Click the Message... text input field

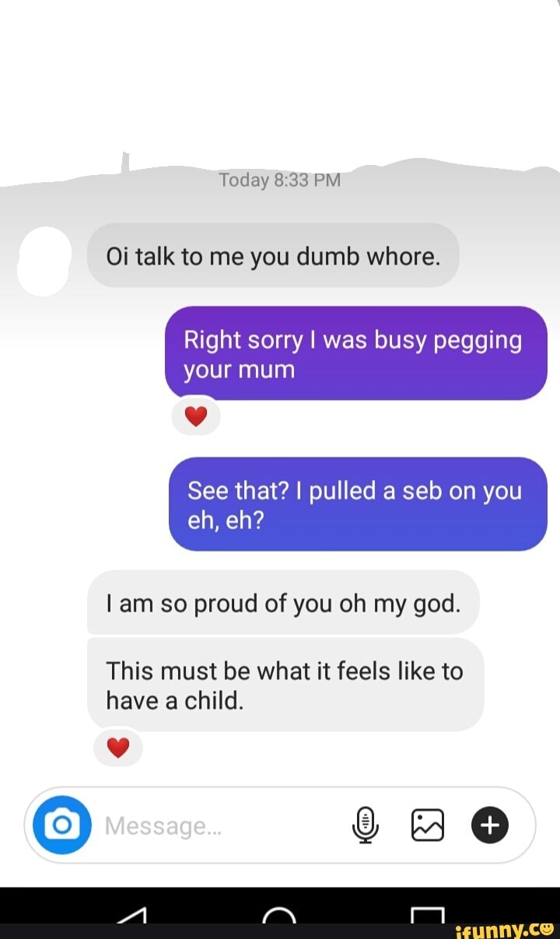[226, 825]
